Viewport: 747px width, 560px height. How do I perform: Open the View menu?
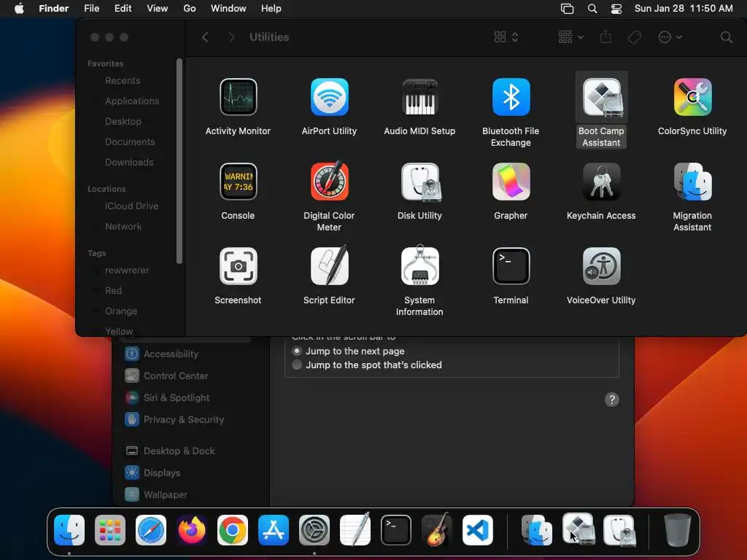coord(158,9)
